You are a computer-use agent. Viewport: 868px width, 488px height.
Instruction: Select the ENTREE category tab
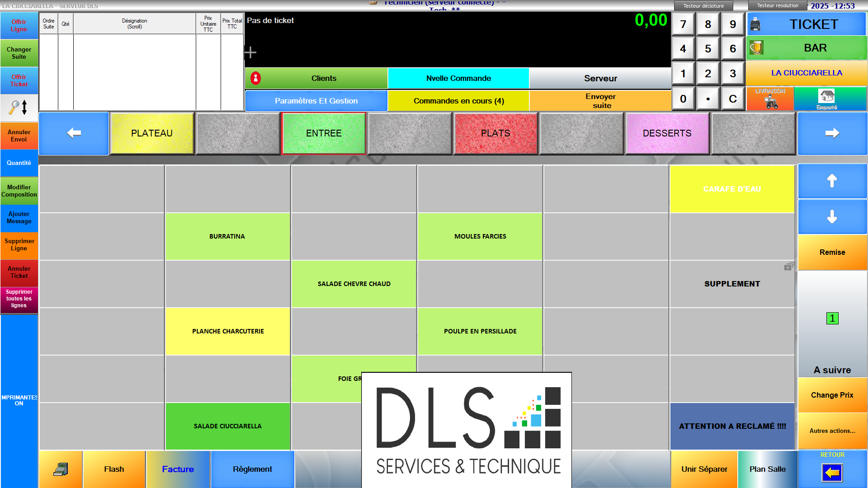point(324,133)
